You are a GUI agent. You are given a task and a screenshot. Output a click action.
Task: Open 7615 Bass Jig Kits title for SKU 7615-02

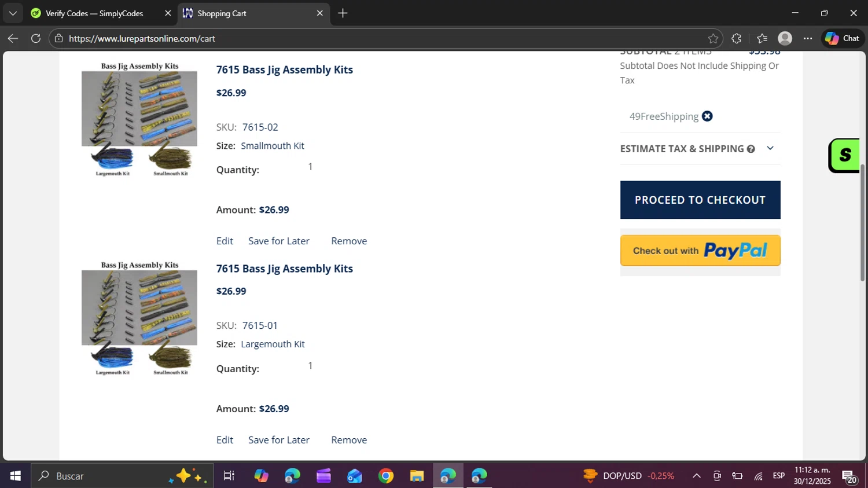click(x=284, y=69)
